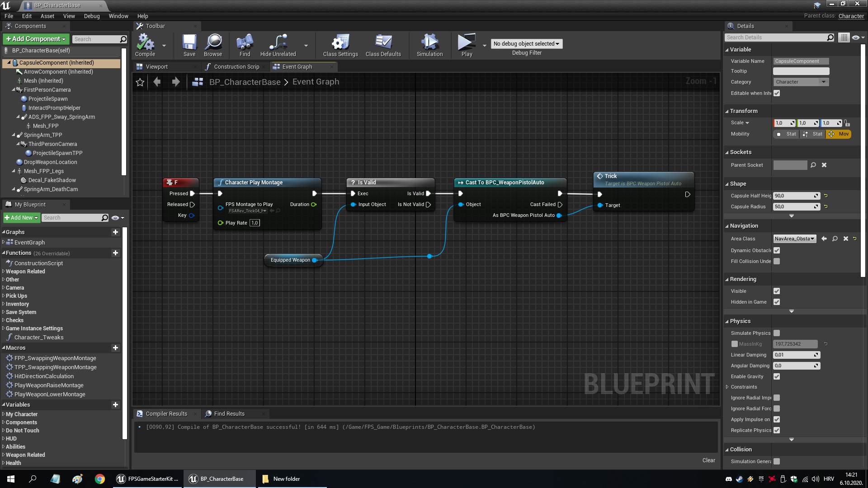The height and width of the screenshot is (488, 868).
Task: Save the blueprint asset
Action: (x=189, y=44)
